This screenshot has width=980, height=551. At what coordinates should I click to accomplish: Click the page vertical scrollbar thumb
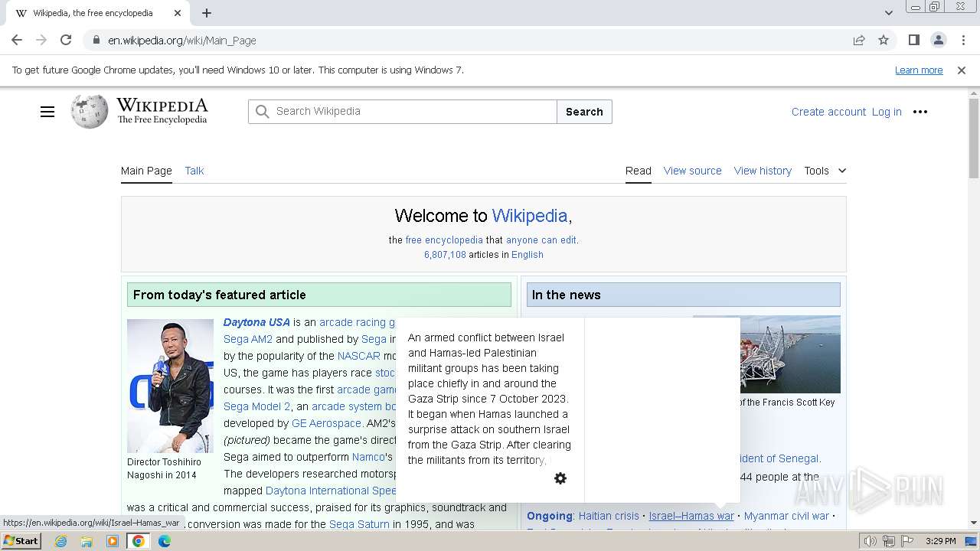[x=974, y=138]
